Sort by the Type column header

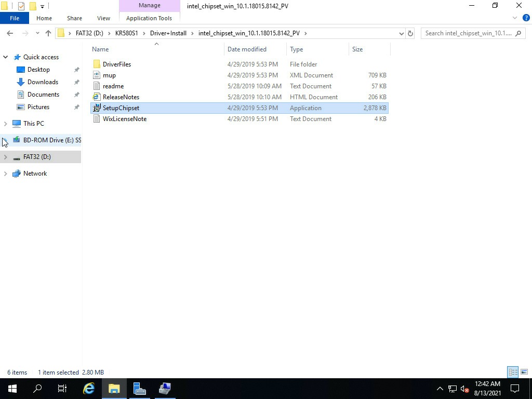pyautogui.click(x=297, y=49)
